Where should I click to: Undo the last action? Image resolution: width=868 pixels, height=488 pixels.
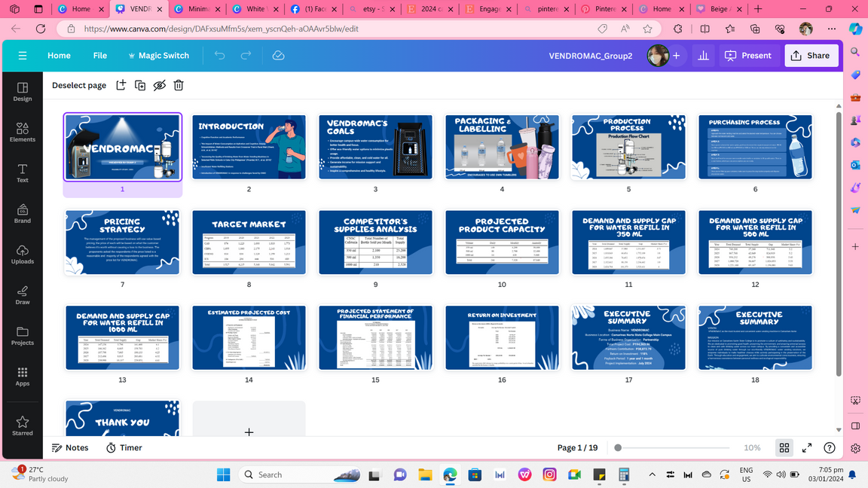[x=219, y=56]
